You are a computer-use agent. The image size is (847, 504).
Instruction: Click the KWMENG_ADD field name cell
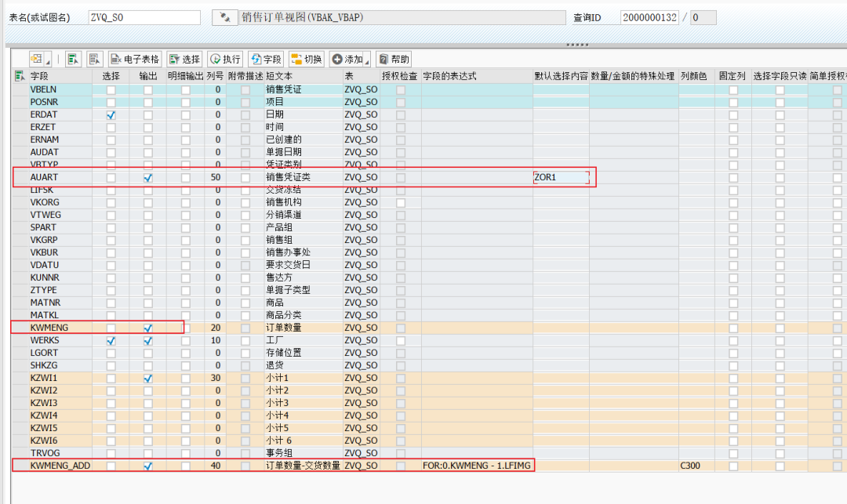point(60,465)
